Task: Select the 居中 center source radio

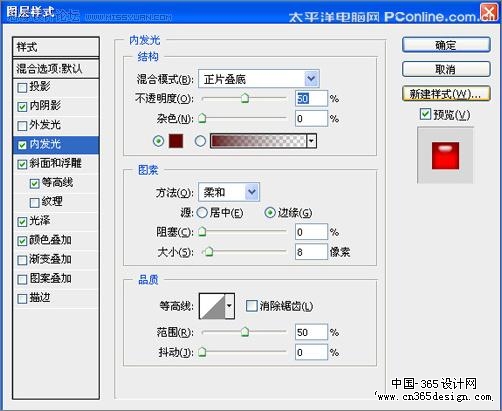Action: tap(202, 212)
